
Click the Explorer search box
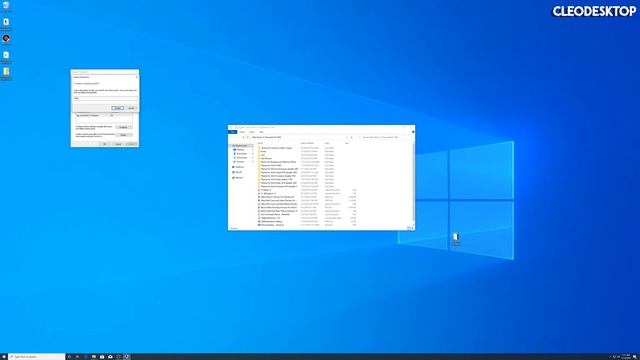(x=384, y=137)
